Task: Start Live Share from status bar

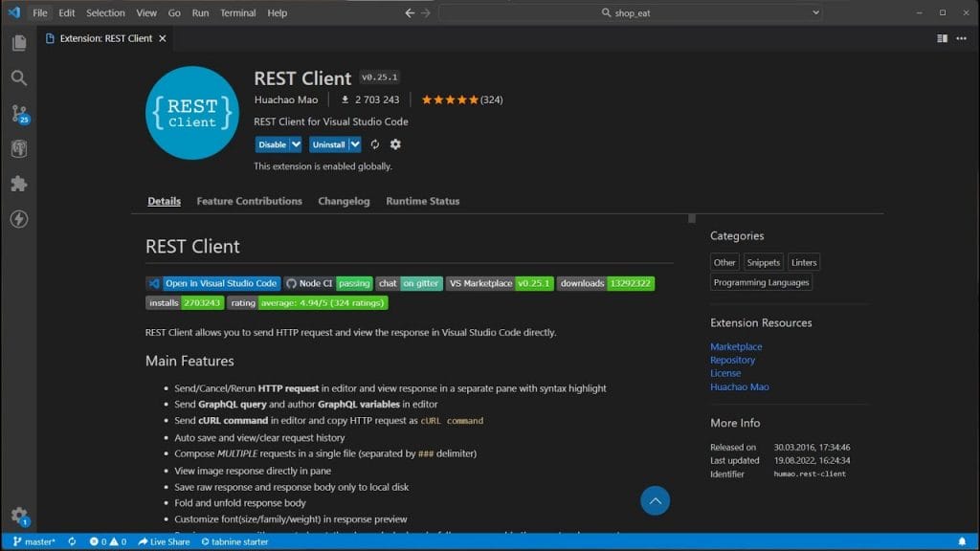Action: point(164,541)
